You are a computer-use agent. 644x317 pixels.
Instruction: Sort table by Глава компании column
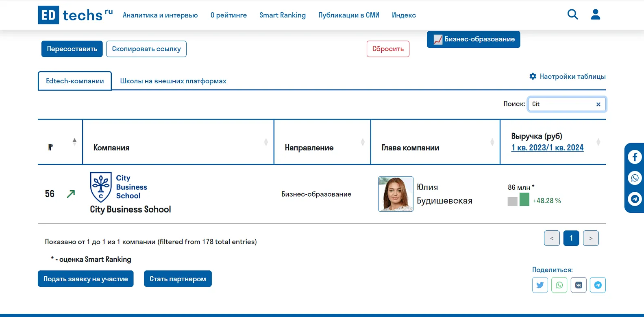pyautogui.click(x=492, y=142)
